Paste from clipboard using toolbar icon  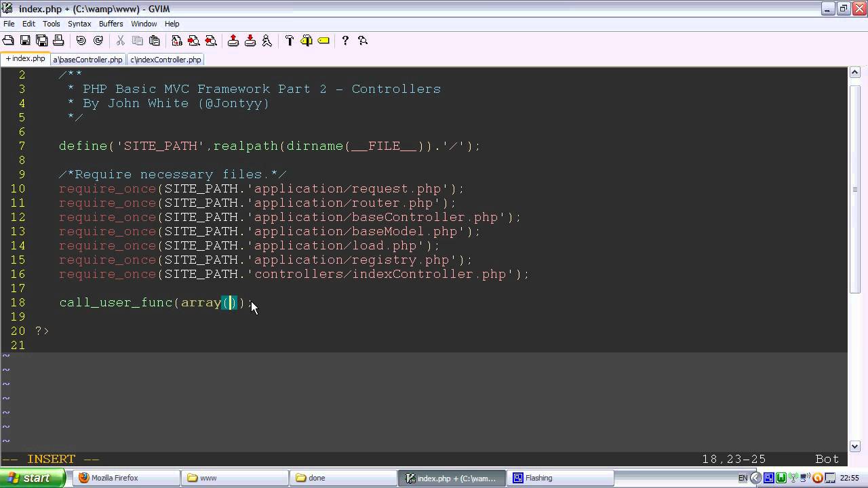[155, 41]
